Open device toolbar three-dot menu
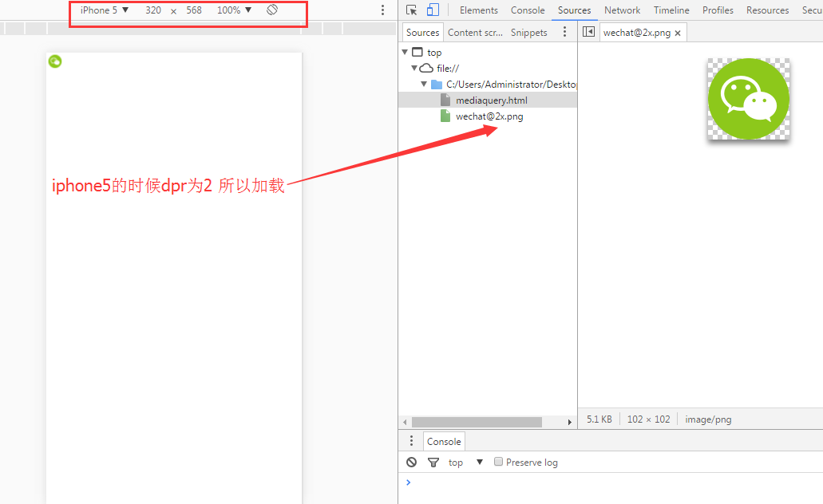This screenshot has width=823, height=504. [x=382, y=10]
